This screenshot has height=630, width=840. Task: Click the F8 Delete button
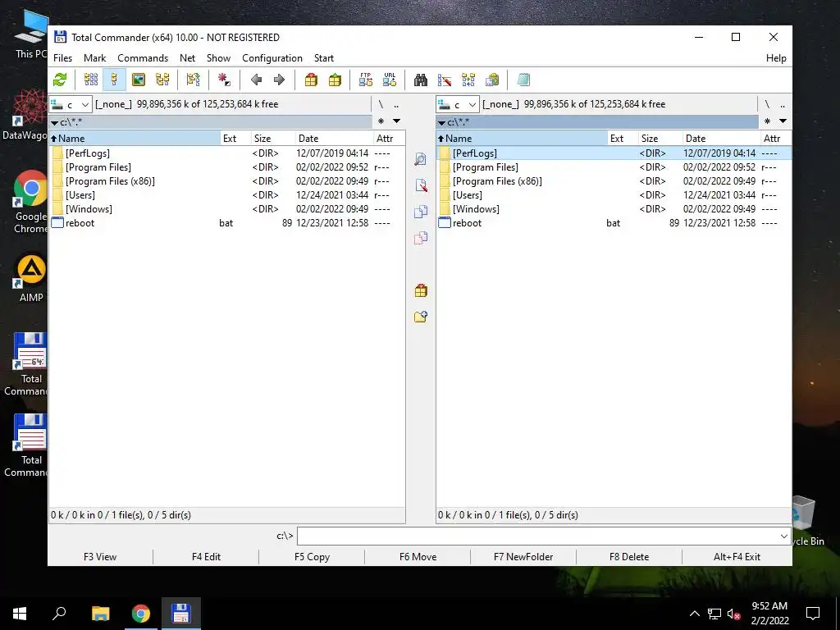point(629,557)
